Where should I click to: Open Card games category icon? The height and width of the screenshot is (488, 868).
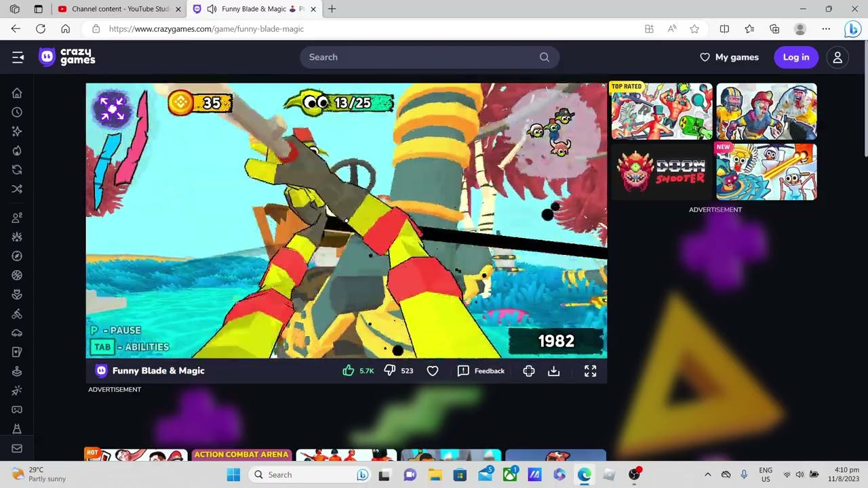tap(17, 352)
